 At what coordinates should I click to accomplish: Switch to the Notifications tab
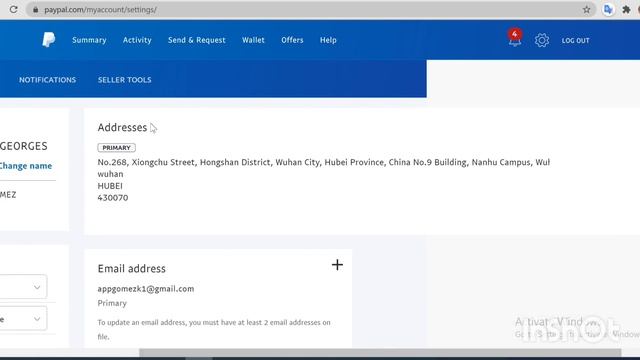point(47,80)
